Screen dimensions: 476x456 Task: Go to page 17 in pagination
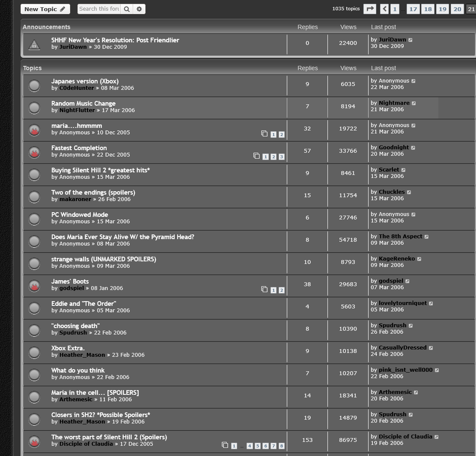coord(413,9)
